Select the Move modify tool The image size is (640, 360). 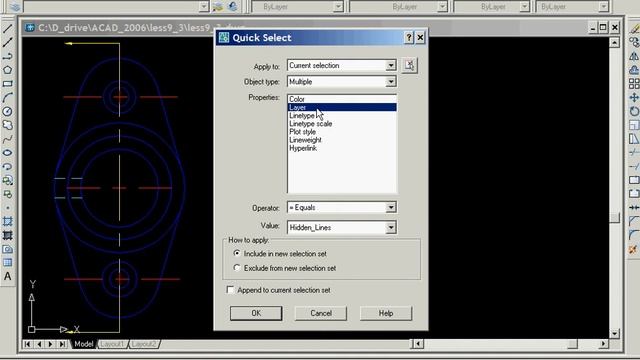click(x=634, y=98)
